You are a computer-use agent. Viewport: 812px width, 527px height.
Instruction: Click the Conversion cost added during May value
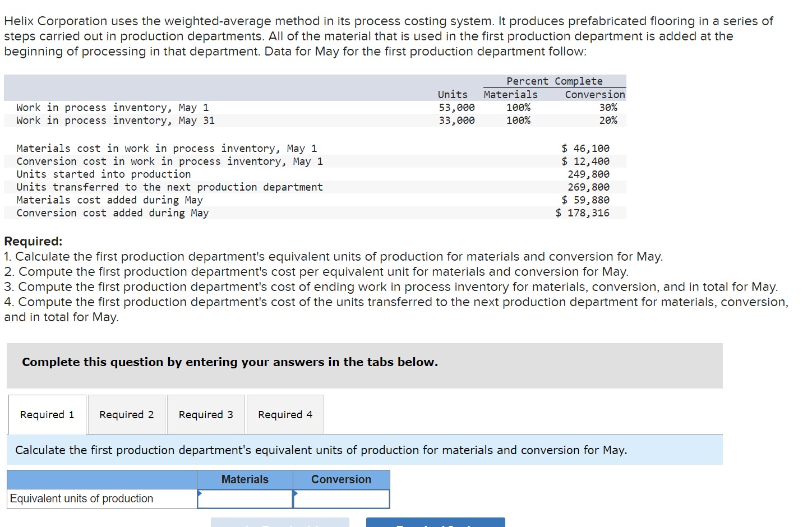point(582,212)
